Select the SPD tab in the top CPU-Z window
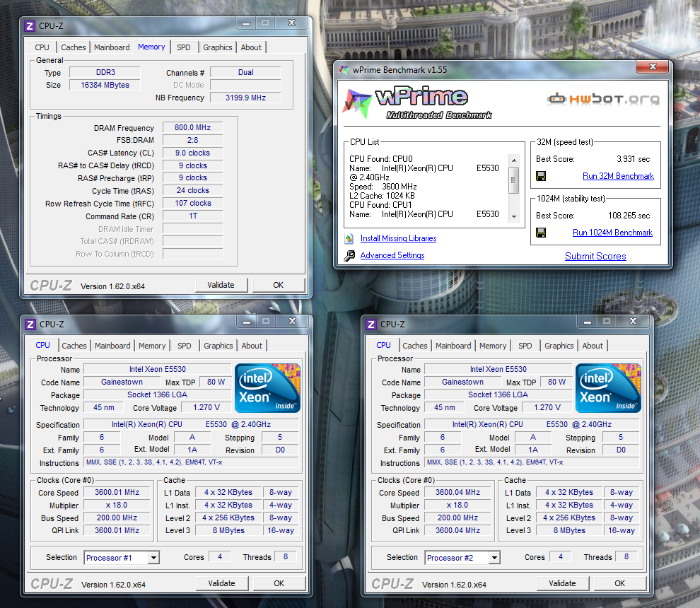 [x=183, y=47]
